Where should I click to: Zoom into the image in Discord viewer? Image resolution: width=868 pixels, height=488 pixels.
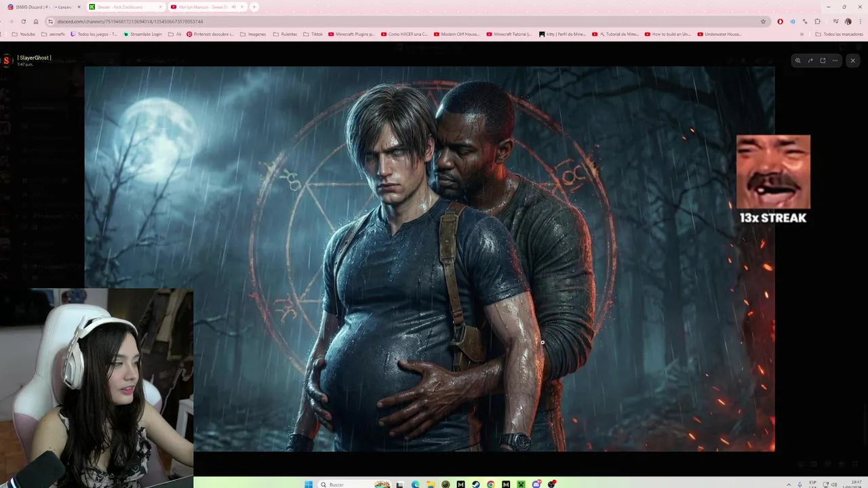(x=798, y=60)
